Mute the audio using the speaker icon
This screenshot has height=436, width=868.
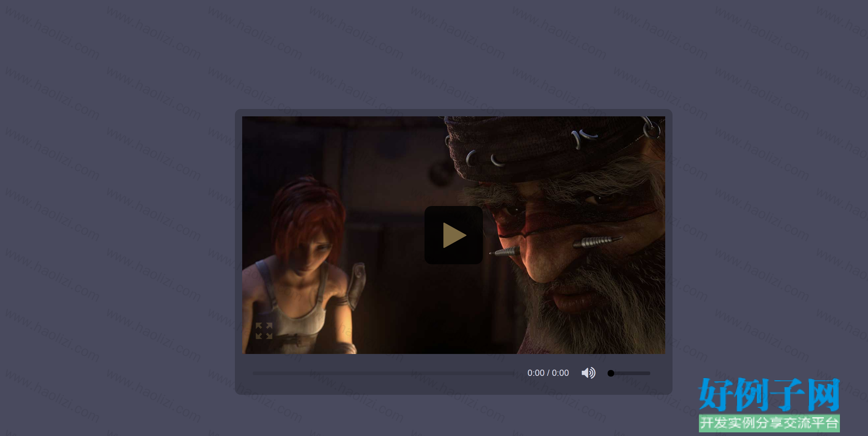pos(588,373)
